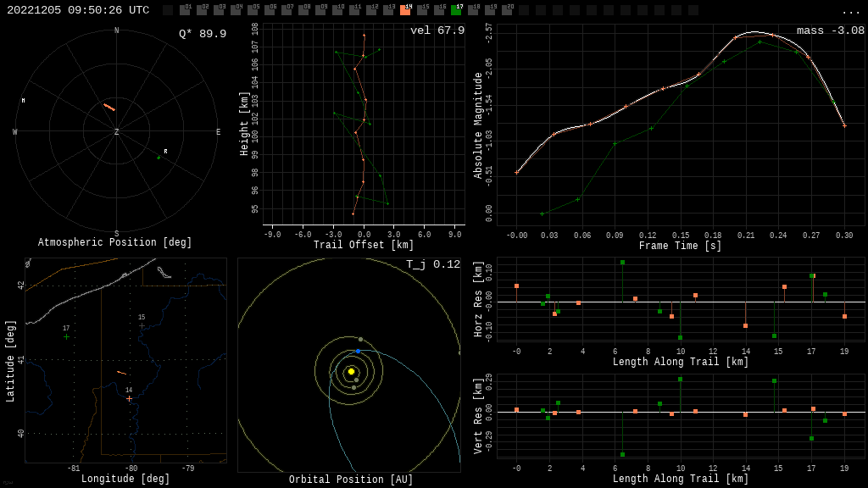The height and width of the screenshot is (488, 868).
Task: Click the N compass label on sky plot
Action: 117,30
